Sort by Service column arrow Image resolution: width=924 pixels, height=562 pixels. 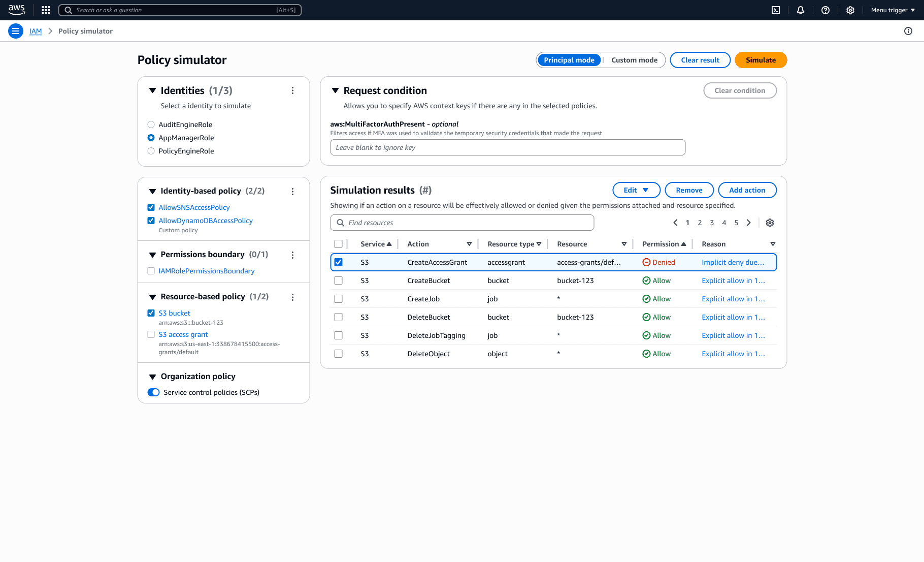[x=389, y=244]
